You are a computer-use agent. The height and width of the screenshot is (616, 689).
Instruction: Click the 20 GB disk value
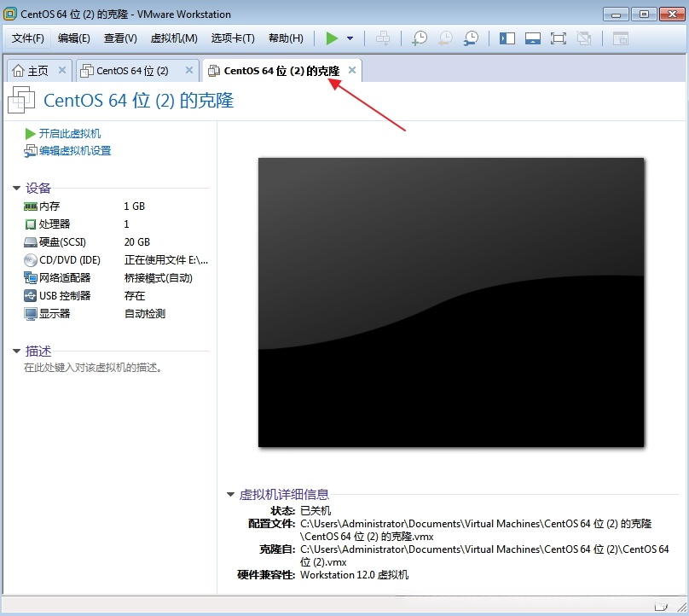click(x=137, y=242)
